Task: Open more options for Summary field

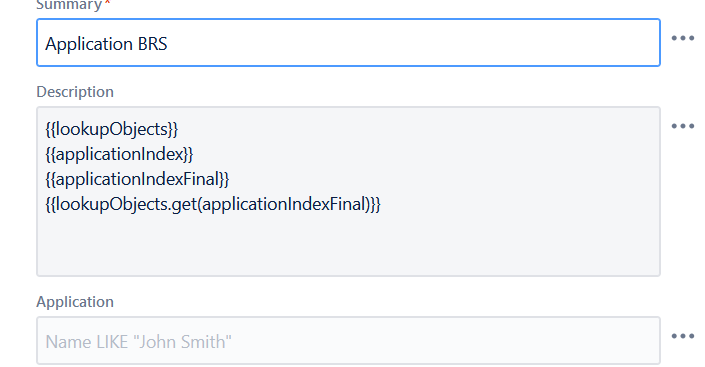Action: tap(683, 38)
